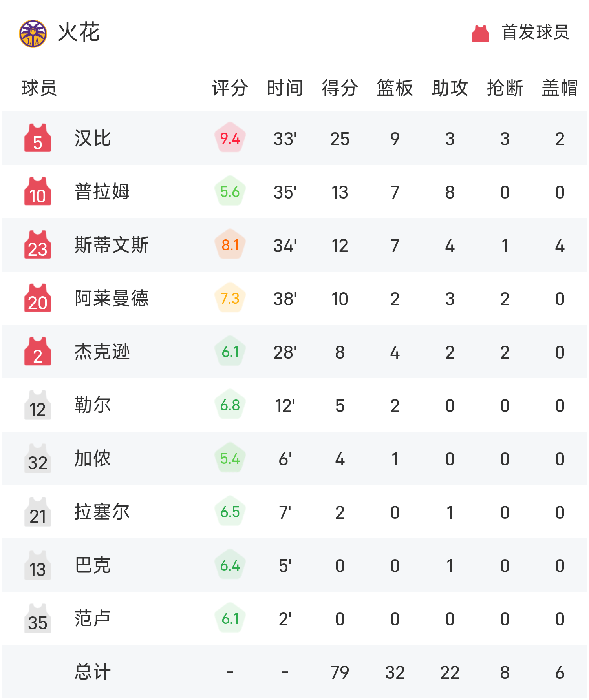Screen dimensions: 589x700
Task: Click the 得分 column header
Action: (x=340, y=87)
